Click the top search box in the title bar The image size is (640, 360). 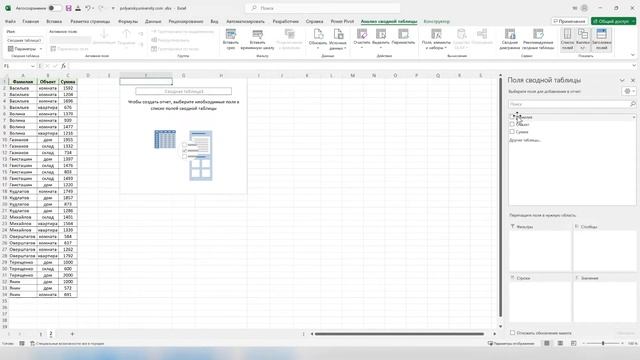tap(322, 8)
